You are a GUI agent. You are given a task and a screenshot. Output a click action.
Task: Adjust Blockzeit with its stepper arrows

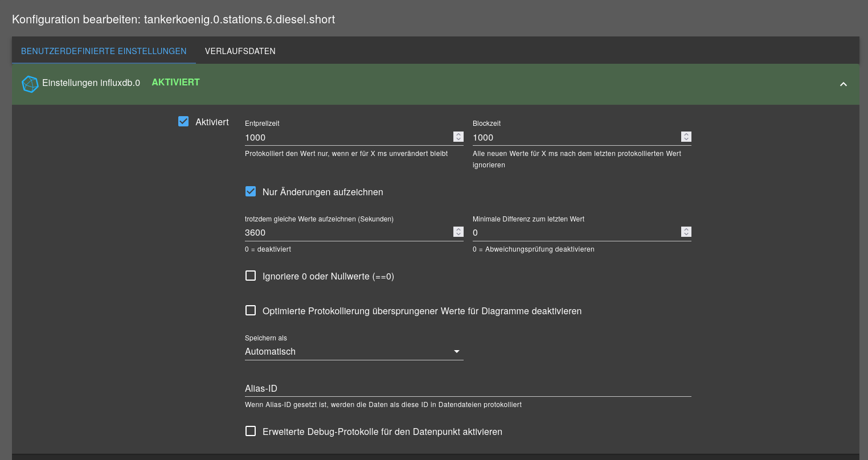[686, 137]
